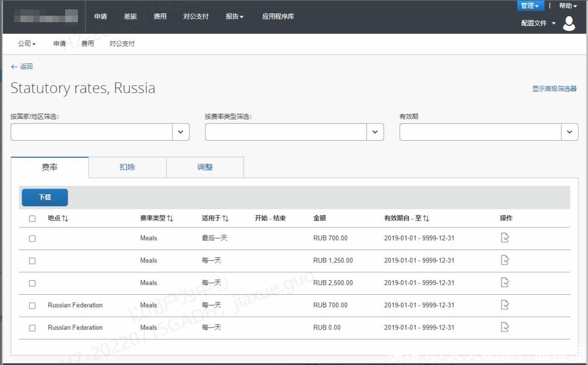Check the Russian Federation RUB 700.00 checkbox
This screenshot has width=588, height=365.
tap(32, 306)
